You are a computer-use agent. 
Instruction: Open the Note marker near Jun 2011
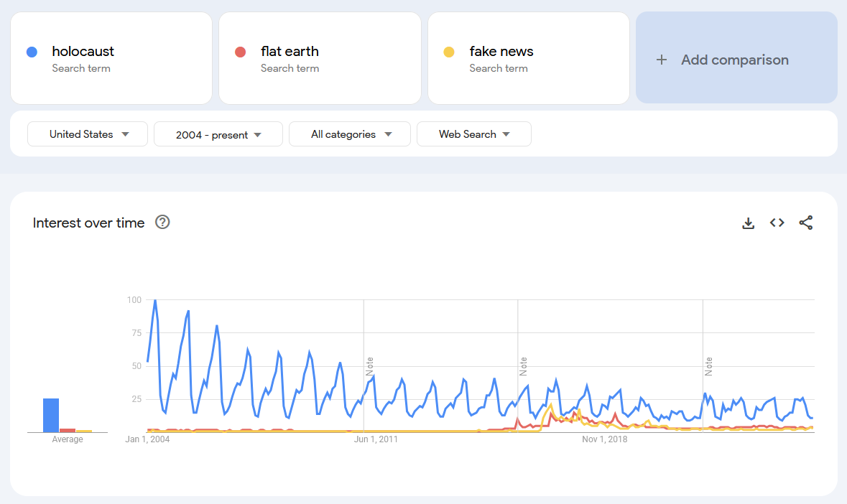(369, 366)
